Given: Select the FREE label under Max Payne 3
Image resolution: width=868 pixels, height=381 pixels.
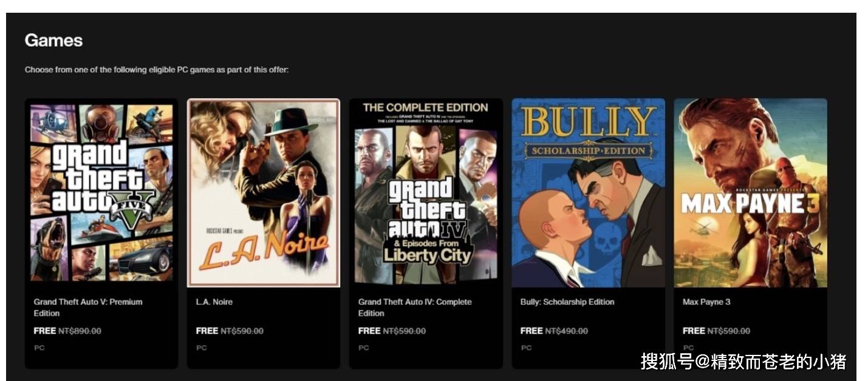Looking at the screenshot, I should pos(694,331).
